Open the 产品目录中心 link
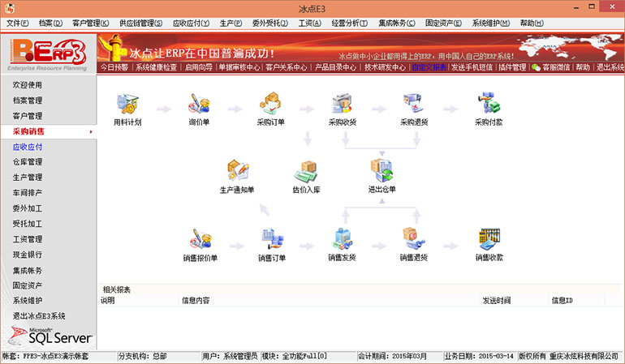The width and height of the screenshot is (625, 364). click(335, 67)
